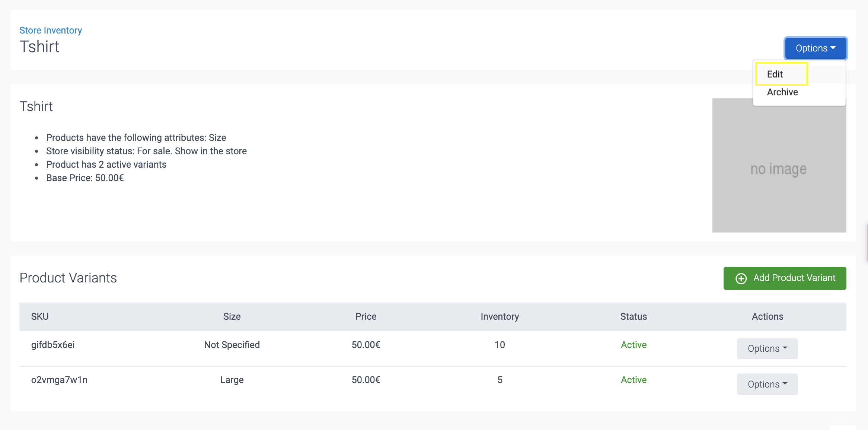
Task: Select Archive in the Options menu
Action: pyautogui.click(x=782, y=92)
